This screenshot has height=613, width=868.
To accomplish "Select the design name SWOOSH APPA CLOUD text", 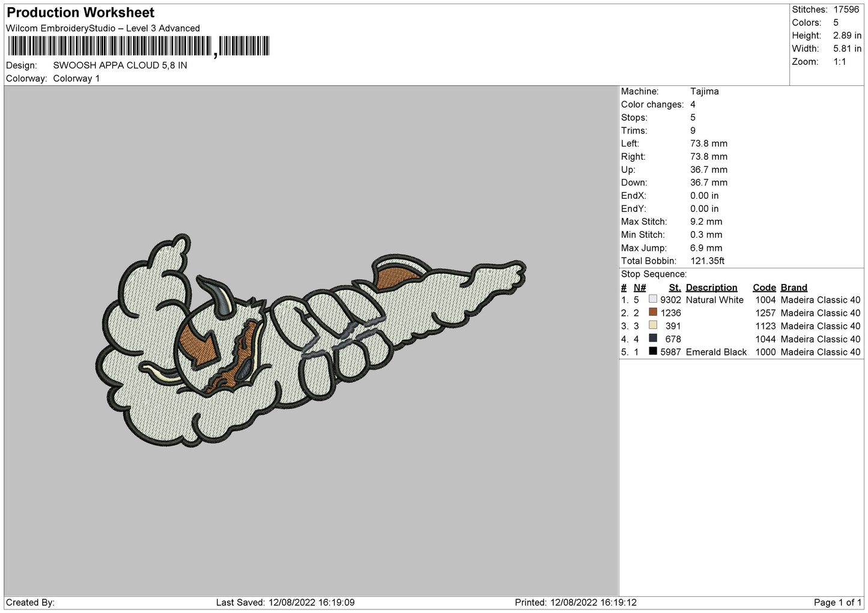I will pyautogui.click(x=120, y=65).
